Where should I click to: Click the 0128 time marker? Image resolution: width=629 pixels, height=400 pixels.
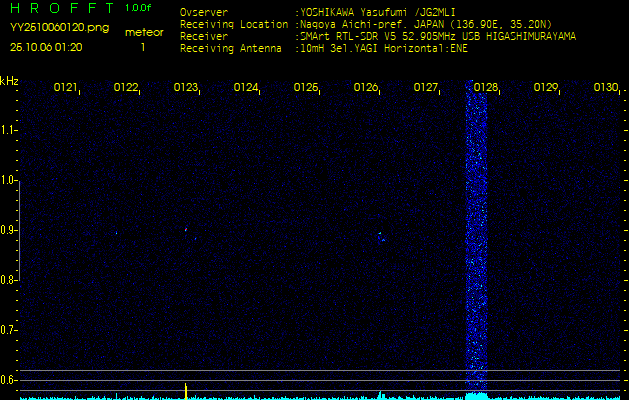pos(485,87)
